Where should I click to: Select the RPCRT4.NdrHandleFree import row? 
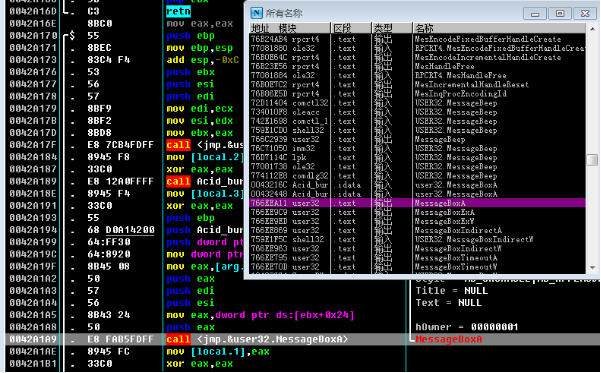(x=417, y=76)
